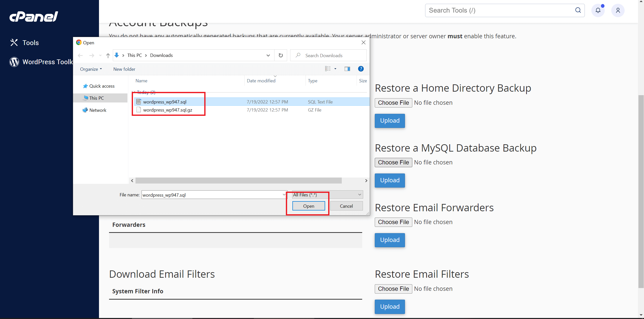
Task: Open the user account icon
Action: (x=618, y=10)
